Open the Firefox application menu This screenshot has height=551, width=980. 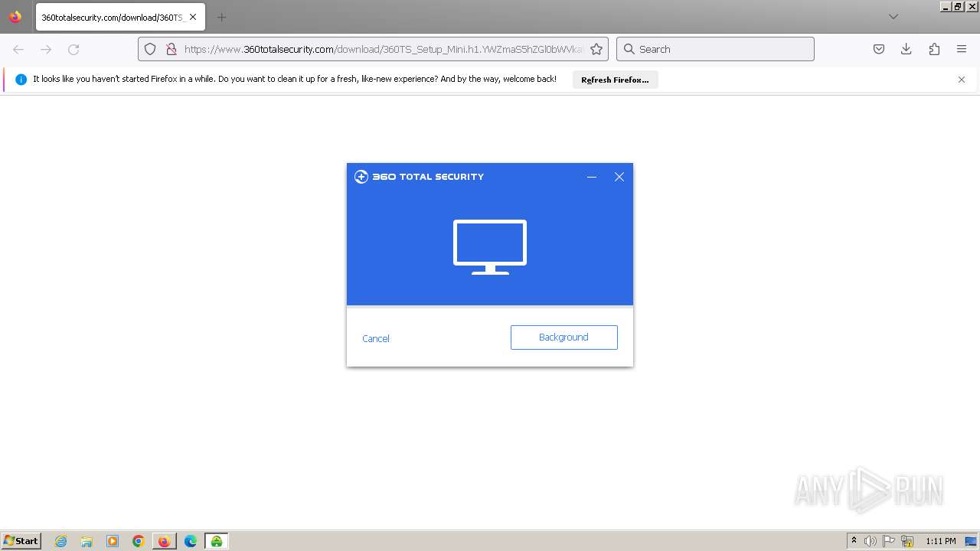(x=962, y=49)
